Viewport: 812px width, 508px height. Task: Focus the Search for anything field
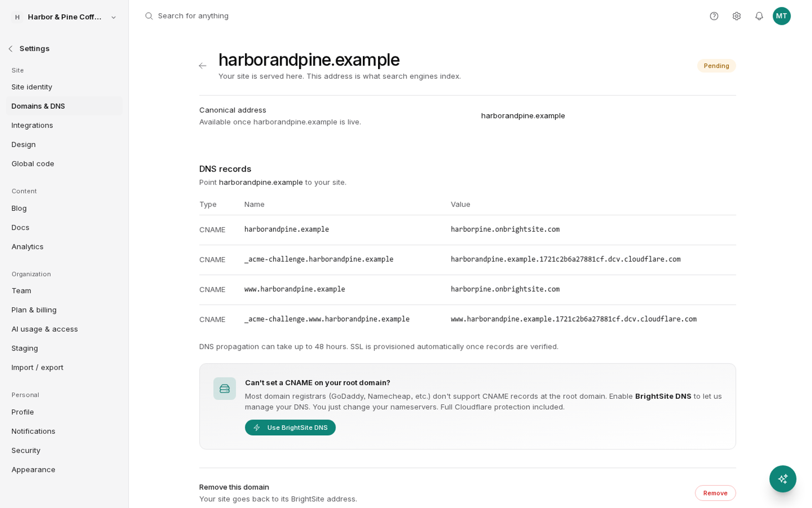click(325, 16)
